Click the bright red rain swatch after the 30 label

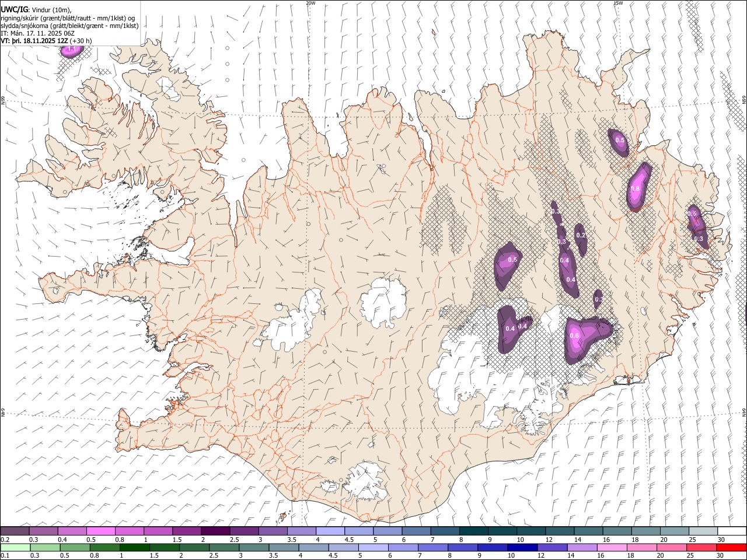(x=731, y=547)
